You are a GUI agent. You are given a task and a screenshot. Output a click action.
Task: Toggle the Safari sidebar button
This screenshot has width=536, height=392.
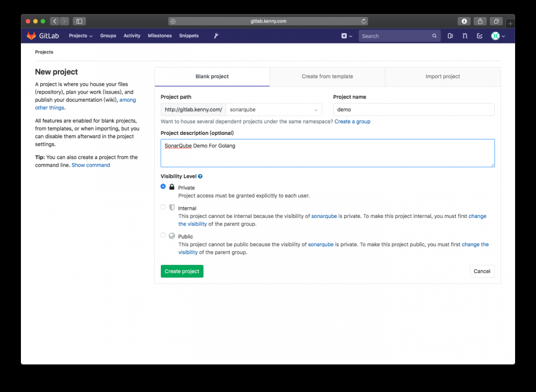coord(79,21)
